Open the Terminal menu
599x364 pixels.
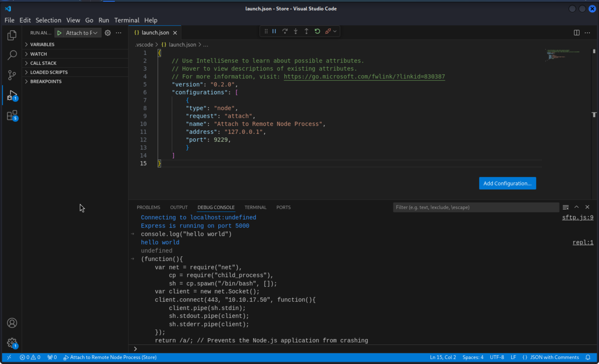(x=127, y=20)
